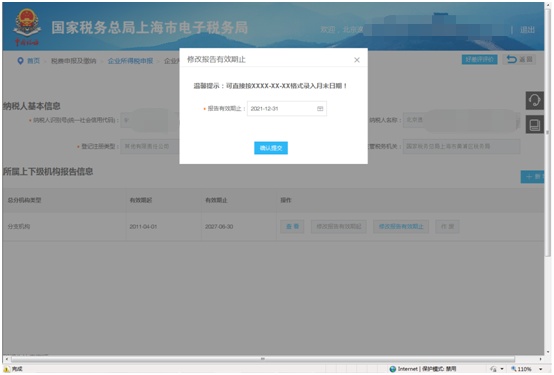Focus the 报告有效期止 date input
Viewport: 554px width, 375px height.
tap(287, 109)
